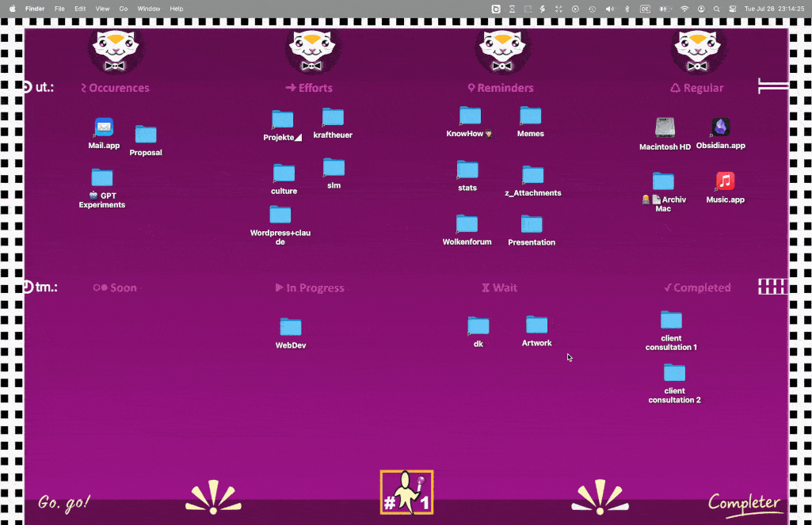Viewport: 812px width, 525px height.
Task: Select the Macintosh HD drive icon
Action: [665, 128]
